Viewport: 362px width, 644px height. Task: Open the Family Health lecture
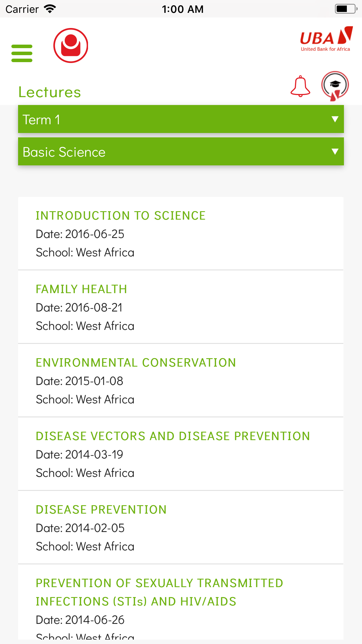tap(81, 289)
